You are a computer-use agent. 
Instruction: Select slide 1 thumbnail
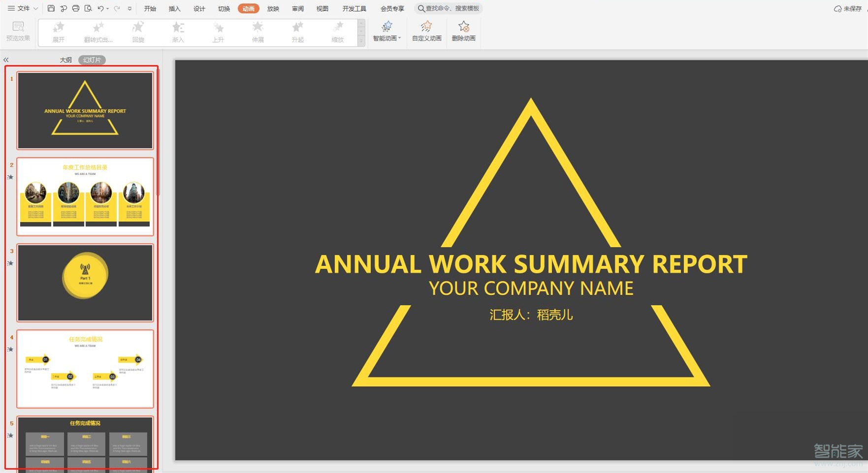[x=85, y=110]
